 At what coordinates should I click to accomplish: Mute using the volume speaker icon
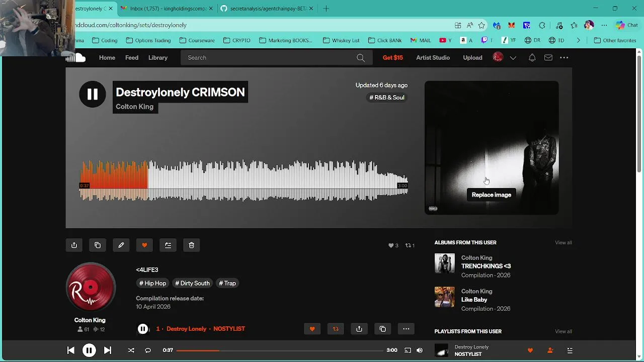point(420,350)
